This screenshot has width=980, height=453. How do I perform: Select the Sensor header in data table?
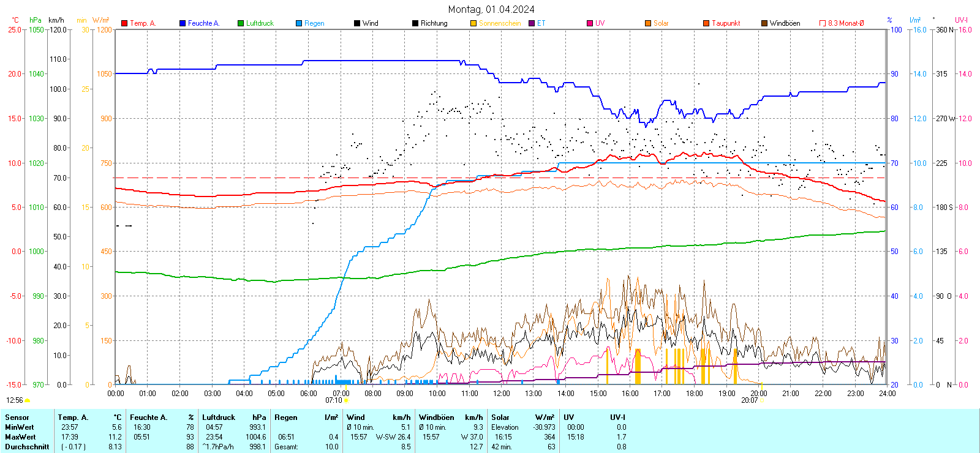click(x=17, y=417)
